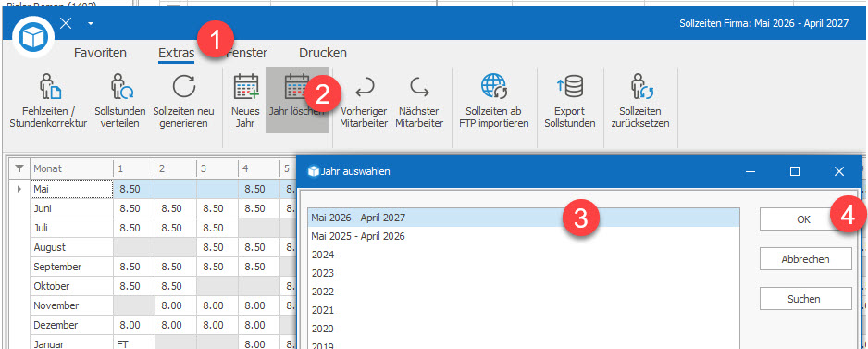Select Mai 2026 - April 2027 entry

pos(523,218)
